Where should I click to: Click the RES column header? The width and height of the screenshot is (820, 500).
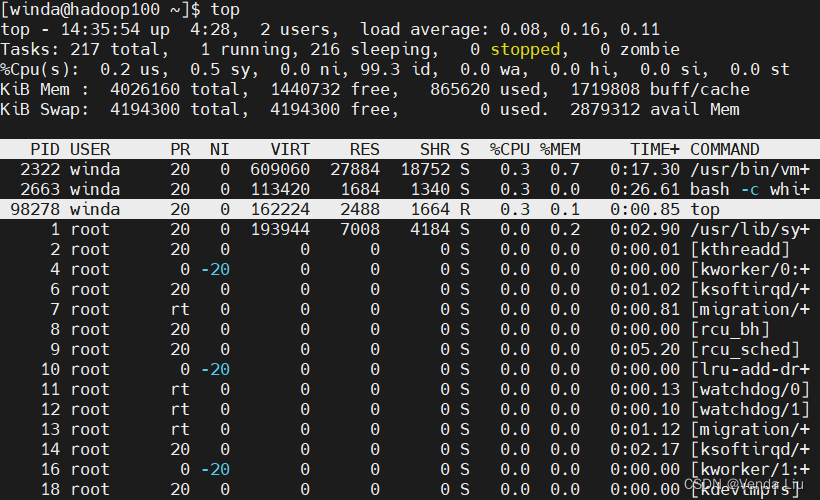(365, 150)
